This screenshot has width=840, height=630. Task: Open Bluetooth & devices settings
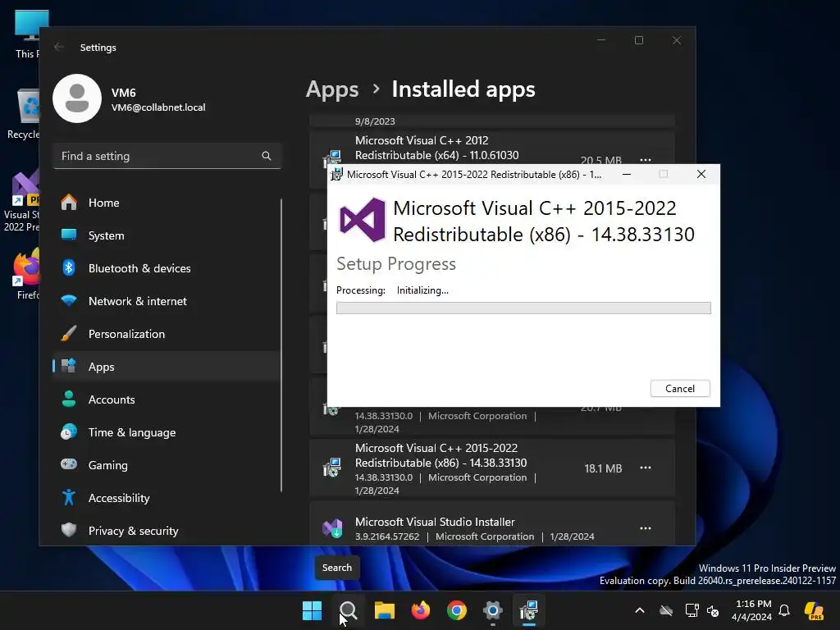(166, 268)
